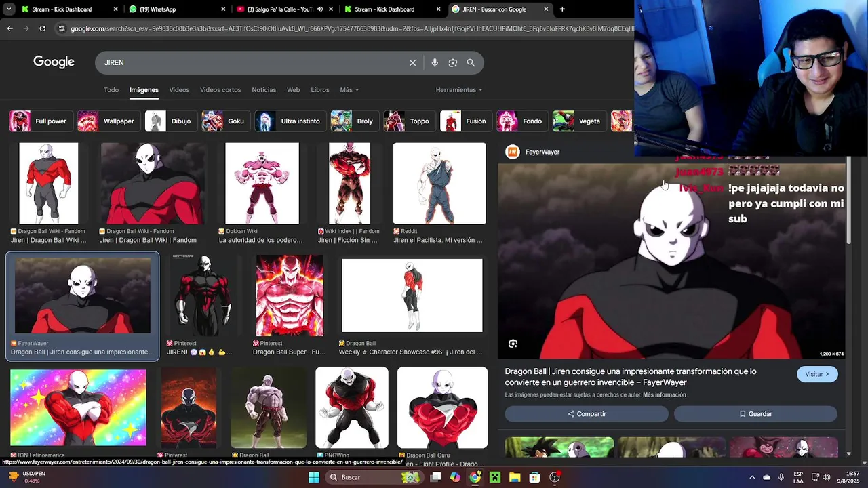Select the Libros search category
The height and width of the screenshot is (488, 868).
pos(320,90)
